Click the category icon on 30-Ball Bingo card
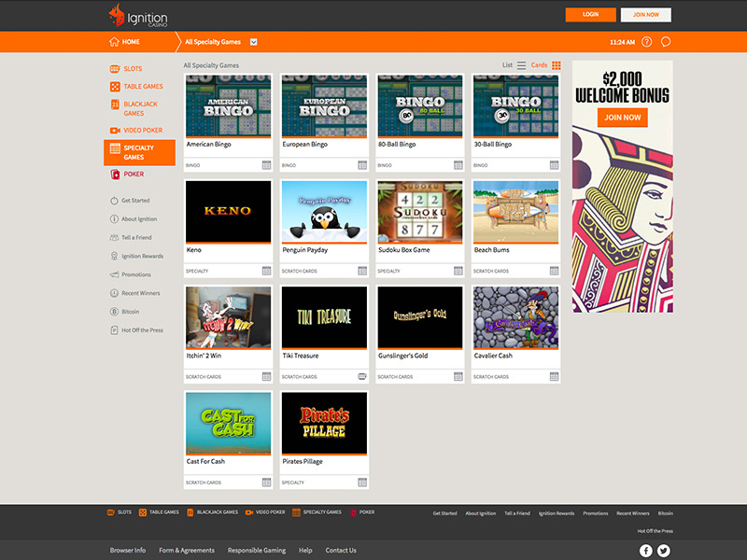Viewport: 747px width, 560px height. point(554,165)
